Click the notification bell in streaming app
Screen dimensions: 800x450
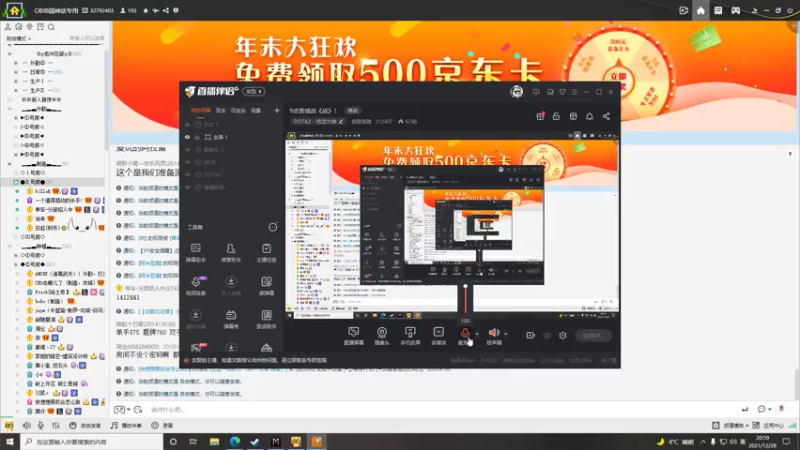(x=589, y=116)
